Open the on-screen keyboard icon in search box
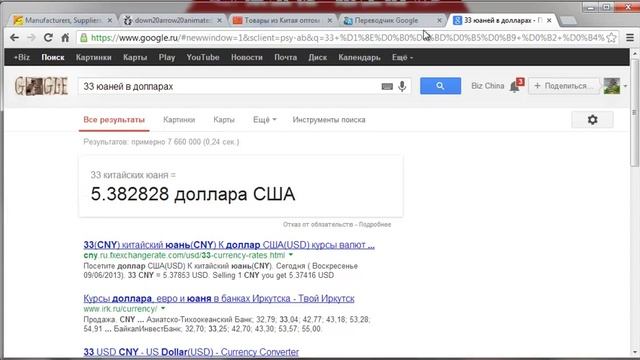640x360 pixels. [x=387, y=87]
